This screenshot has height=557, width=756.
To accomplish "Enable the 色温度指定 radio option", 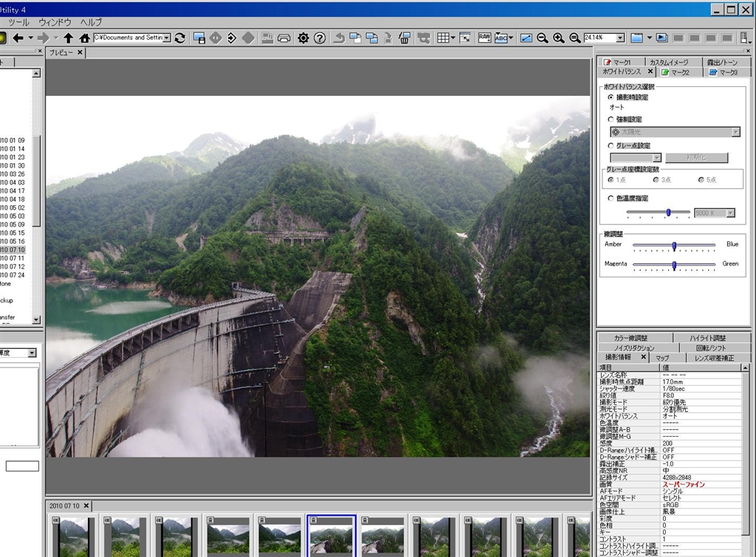I will 611,198.
